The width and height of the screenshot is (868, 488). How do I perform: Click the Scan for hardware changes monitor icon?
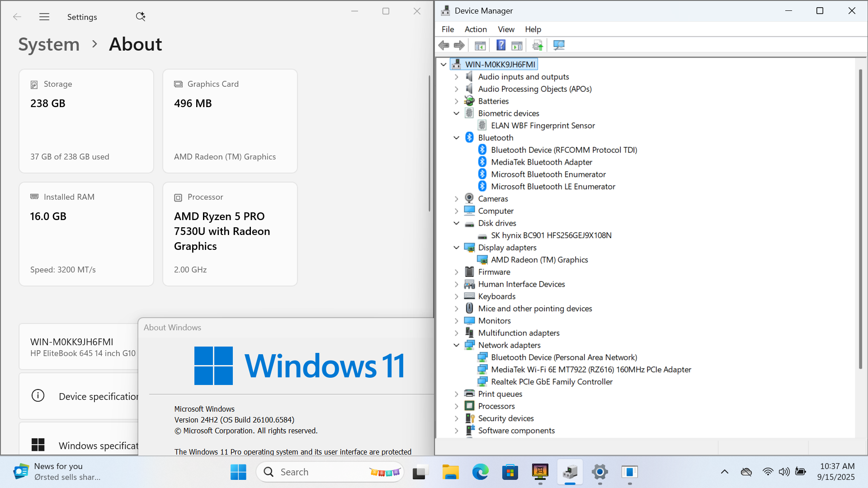click(x=559, y=45)
